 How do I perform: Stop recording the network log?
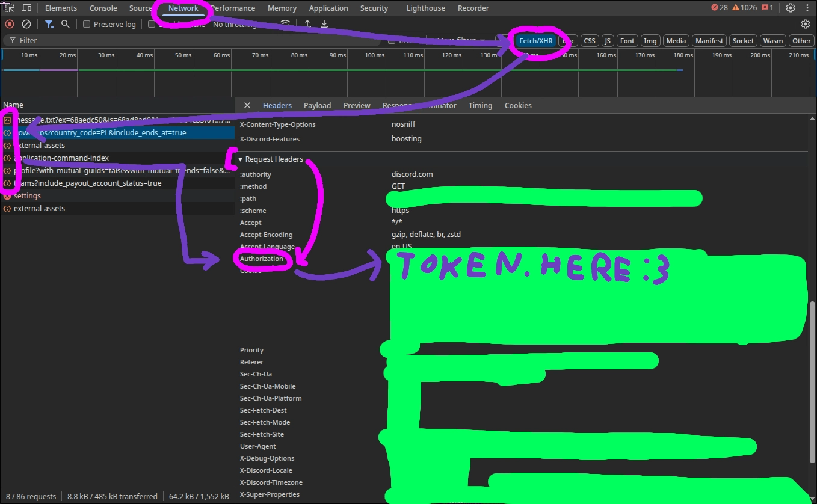pos(10,24)
